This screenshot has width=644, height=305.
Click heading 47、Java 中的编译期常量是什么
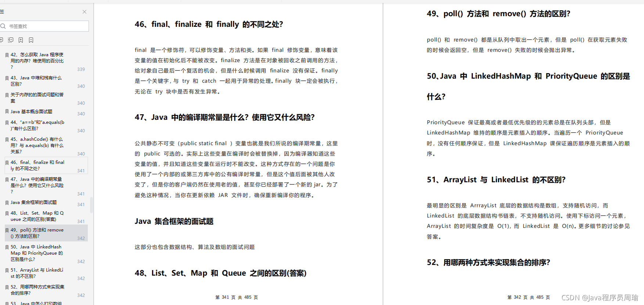pyautogui.click(x=224, y=117)
